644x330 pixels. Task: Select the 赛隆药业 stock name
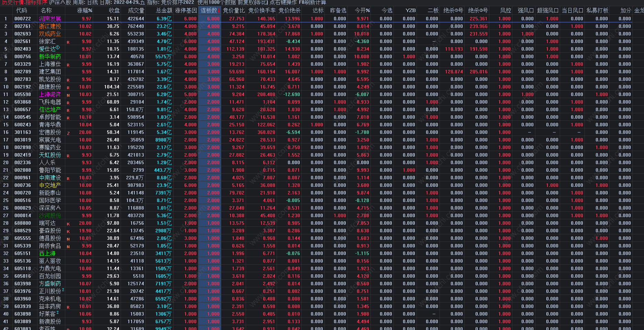50,147
